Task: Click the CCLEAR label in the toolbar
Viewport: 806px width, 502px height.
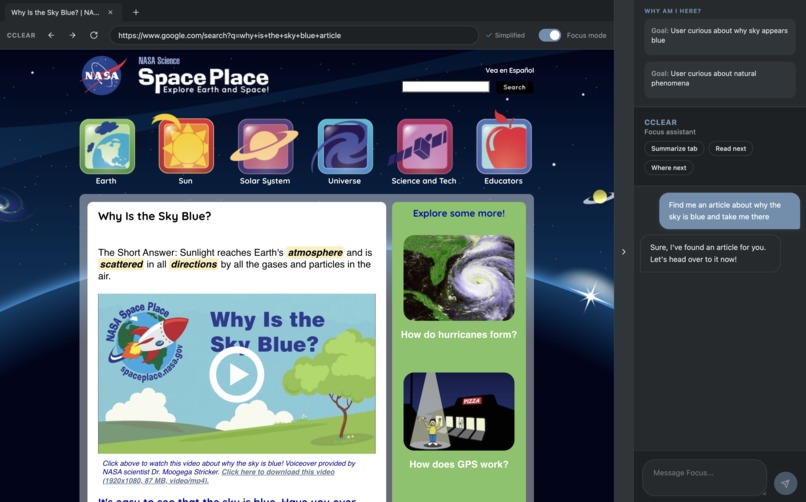Action: click(21, 35)
